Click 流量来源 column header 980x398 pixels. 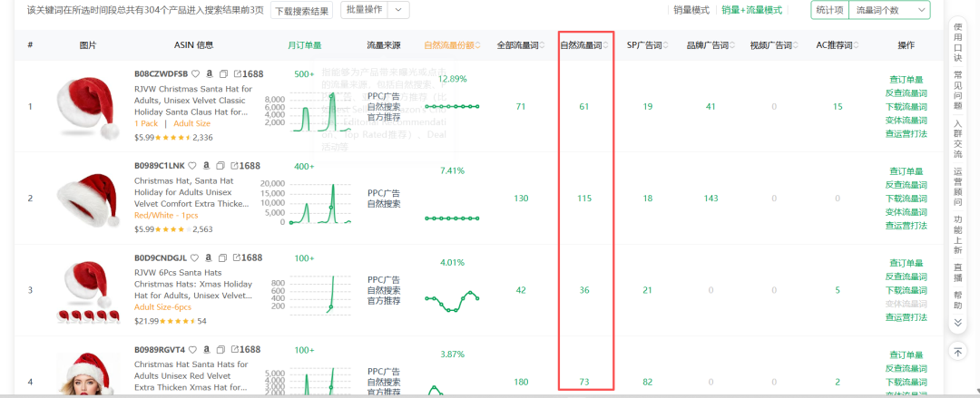pos(384,45)
